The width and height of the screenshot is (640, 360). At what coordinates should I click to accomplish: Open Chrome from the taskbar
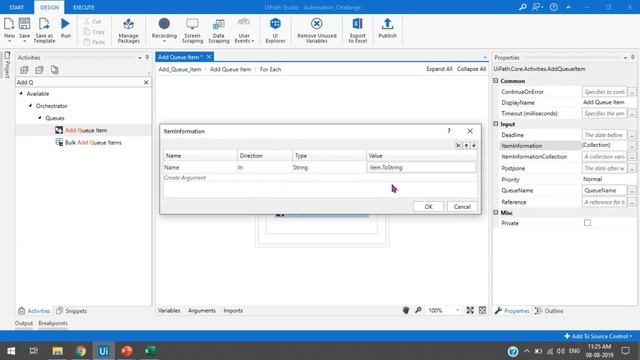(81, 351)
